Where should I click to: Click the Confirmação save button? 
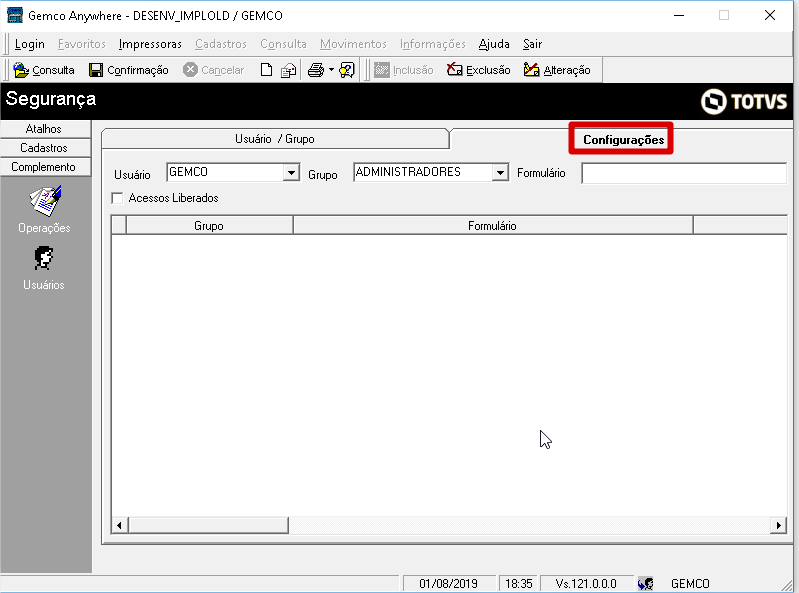(x=128, y=70)
